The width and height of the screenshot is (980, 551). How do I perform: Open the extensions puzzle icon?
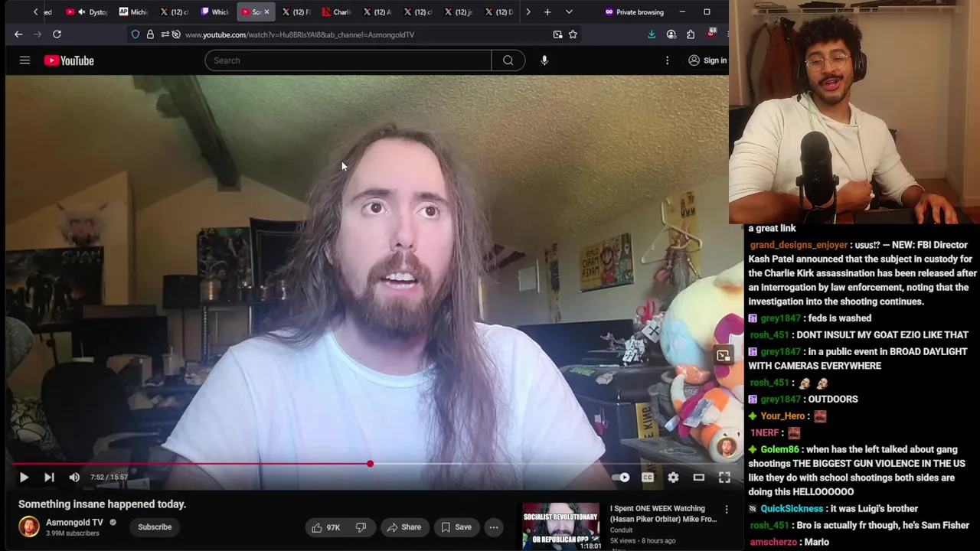pyautogui.click(x=691, y=34)
